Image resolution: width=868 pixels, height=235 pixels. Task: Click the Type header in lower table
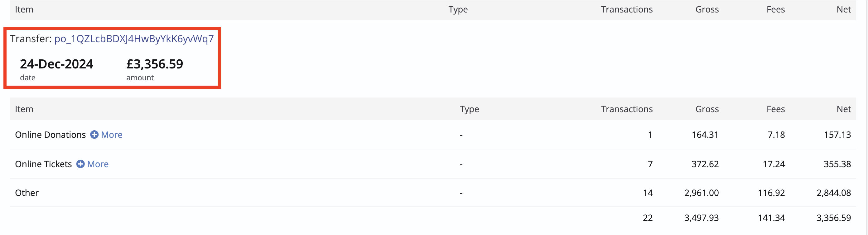(x=469, y=109)
